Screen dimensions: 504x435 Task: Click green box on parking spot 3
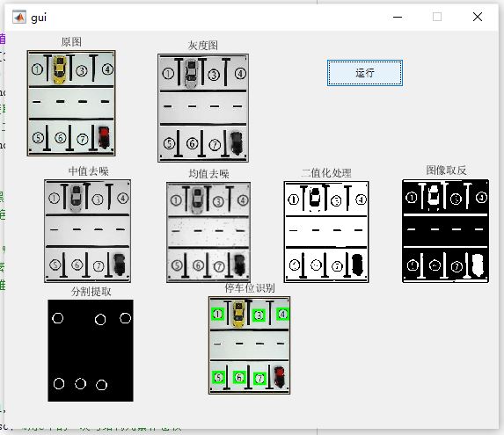point(259,315)
